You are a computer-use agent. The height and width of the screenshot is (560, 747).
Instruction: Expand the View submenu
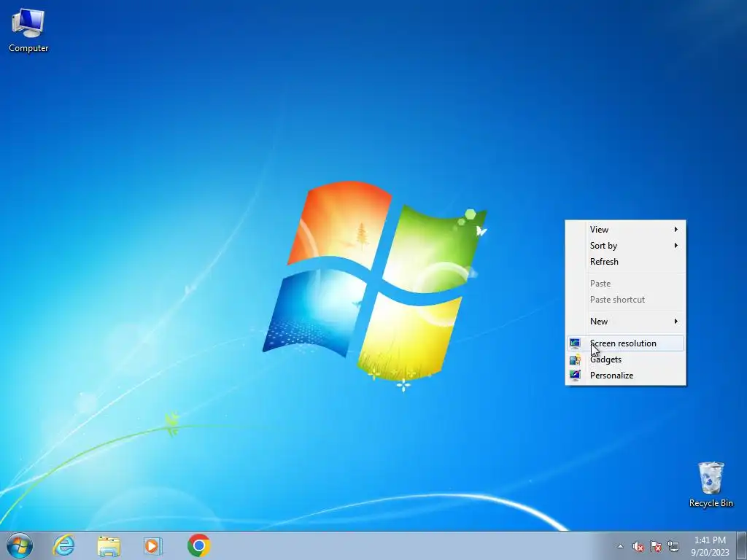tap(625, 230)
